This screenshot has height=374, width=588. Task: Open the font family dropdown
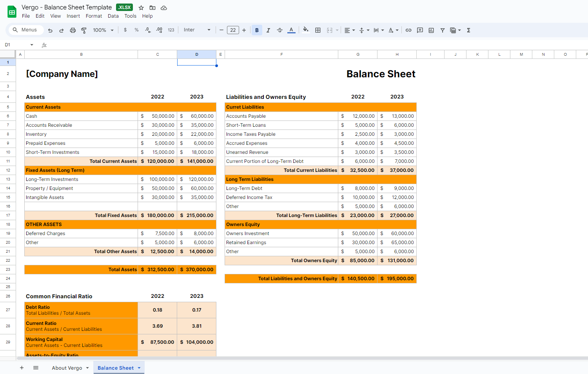click(197, 30)
